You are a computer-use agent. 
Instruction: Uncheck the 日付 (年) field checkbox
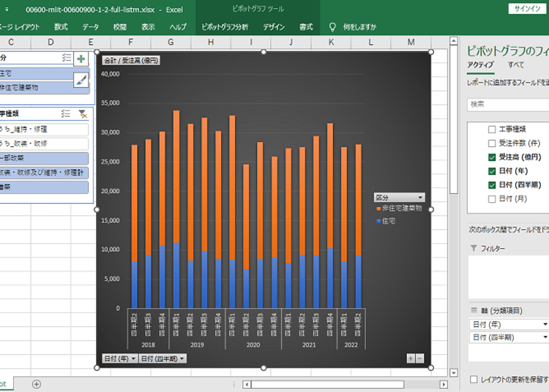coord(492,171)
